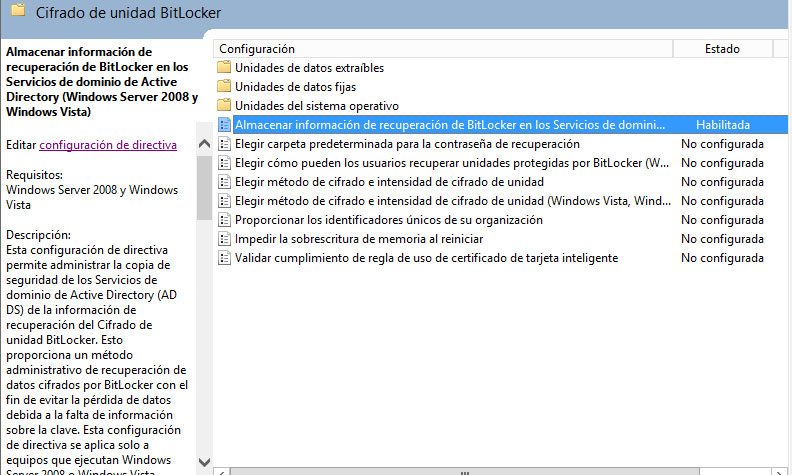The image size is (792, 475).
Task: Open Unidades de datos extraíbles folder
Action: (x=309, y=68)
